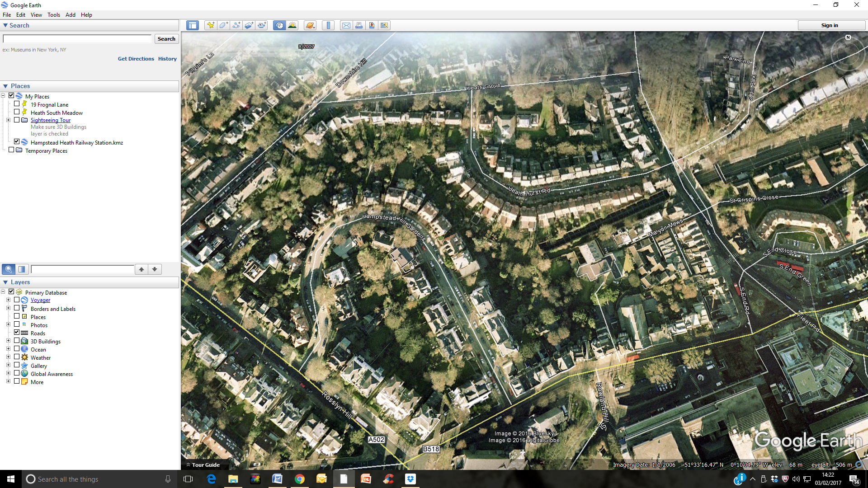This screenshot has width=868, height=488.
Task: Click the Email envelope icon
Action: click(346, 25)
